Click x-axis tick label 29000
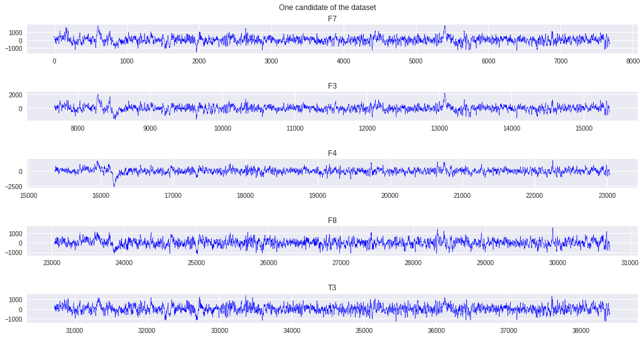Image resolution: width=644 pixels, height=338 pixels. (x=485, y=263)
